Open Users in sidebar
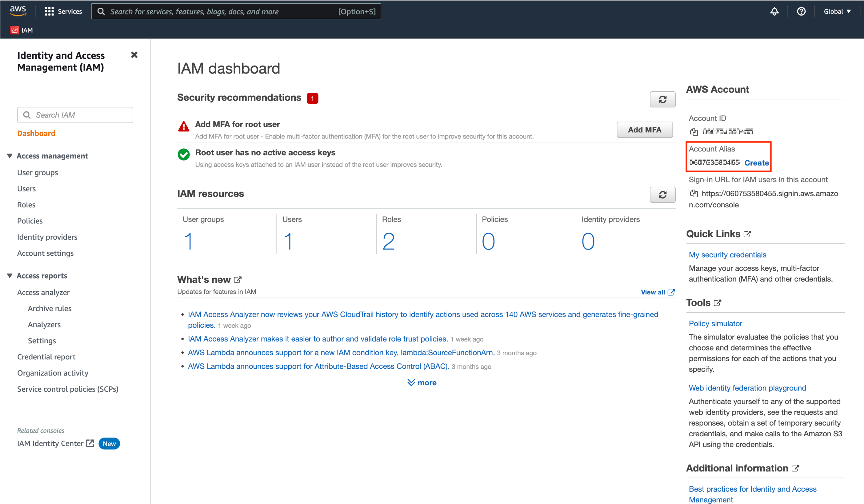This screenshot has height=504, width=864. 26,189
